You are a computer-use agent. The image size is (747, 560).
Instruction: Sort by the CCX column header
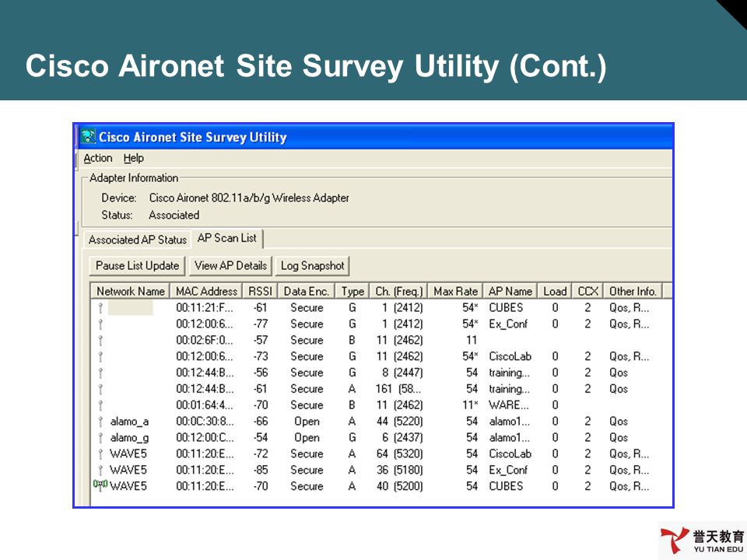point(588,291)
